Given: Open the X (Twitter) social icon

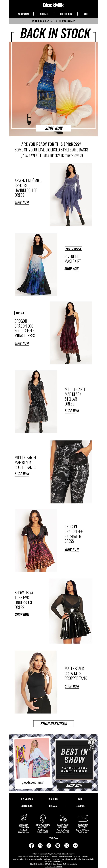Looking at the screenshot, I should 66,845.
